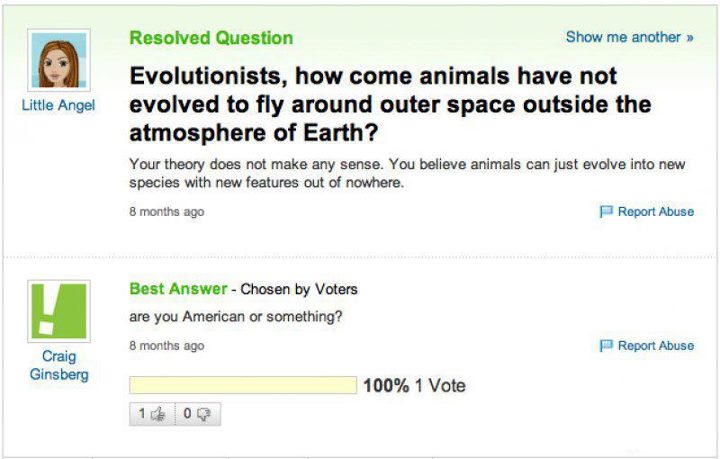
Task: Click the yellow 100% vote progress bar
Action: 243,385
